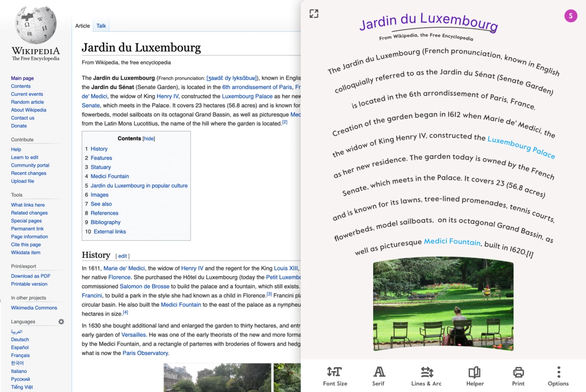Click Download as PDF
The image size is (586, 392).
pyautogui.click(x=31, y=276)
